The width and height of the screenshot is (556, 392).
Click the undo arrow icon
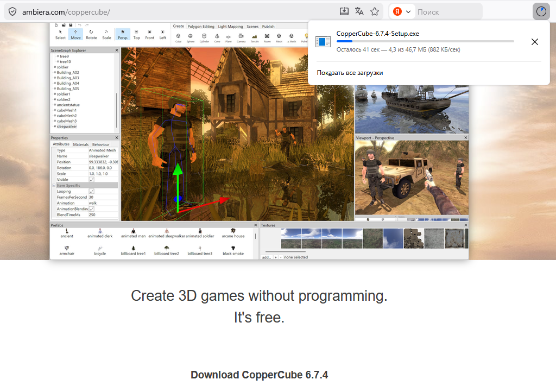pyautogui.click(x=79, y=25)
